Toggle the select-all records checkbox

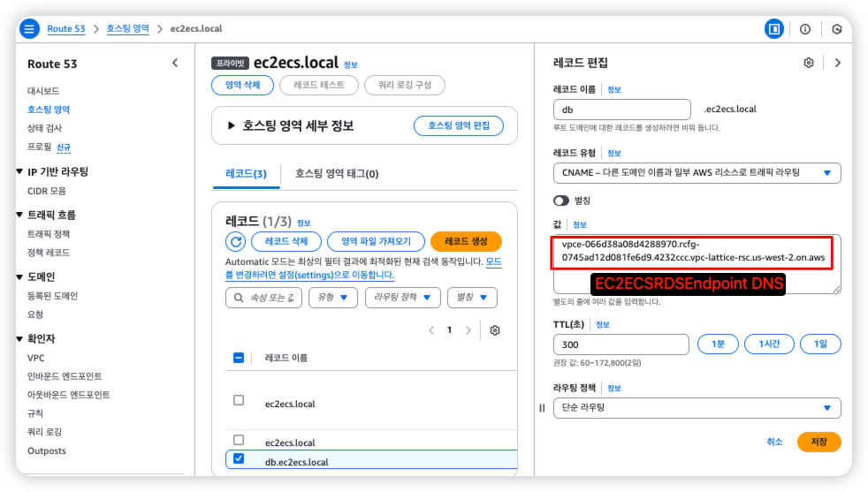[x=239, y=358]
